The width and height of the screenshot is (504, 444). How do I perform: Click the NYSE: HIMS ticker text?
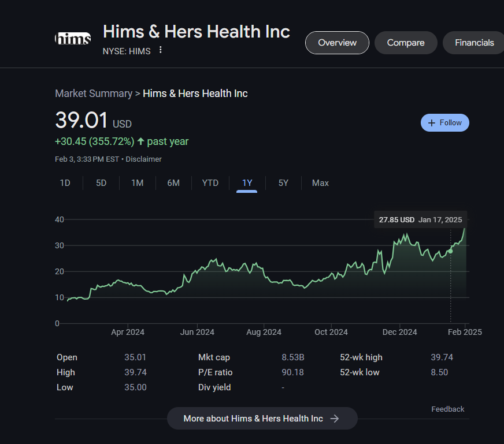click(x=127, y=51)
